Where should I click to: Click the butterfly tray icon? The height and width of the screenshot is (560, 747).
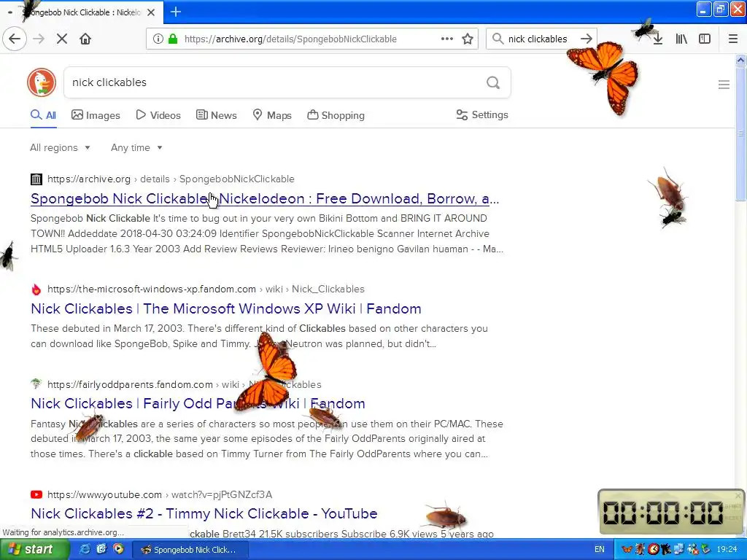pos(627,550)
